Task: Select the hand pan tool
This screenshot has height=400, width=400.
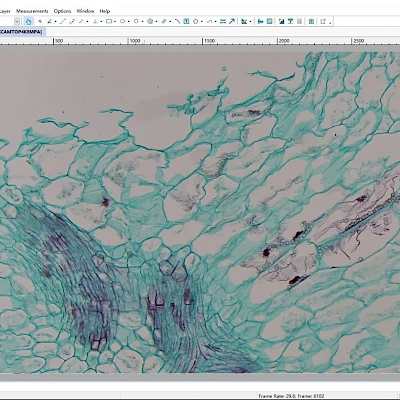Action: [29, 21]
